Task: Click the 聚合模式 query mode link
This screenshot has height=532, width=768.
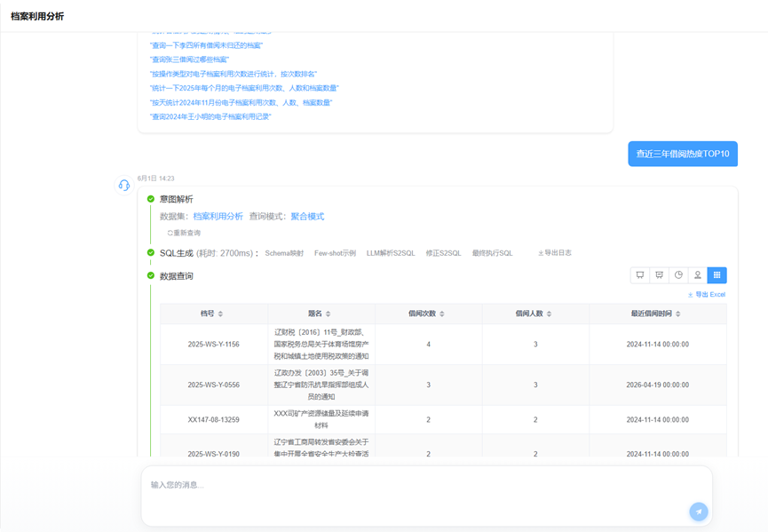Action: [307, 217]
